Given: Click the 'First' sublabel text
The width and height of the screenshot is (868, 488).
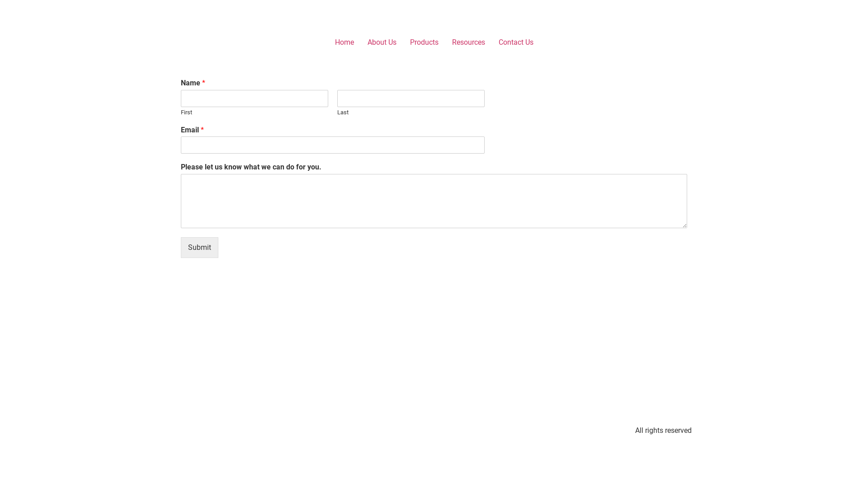Looking at the screenshot, I should 186,113.
